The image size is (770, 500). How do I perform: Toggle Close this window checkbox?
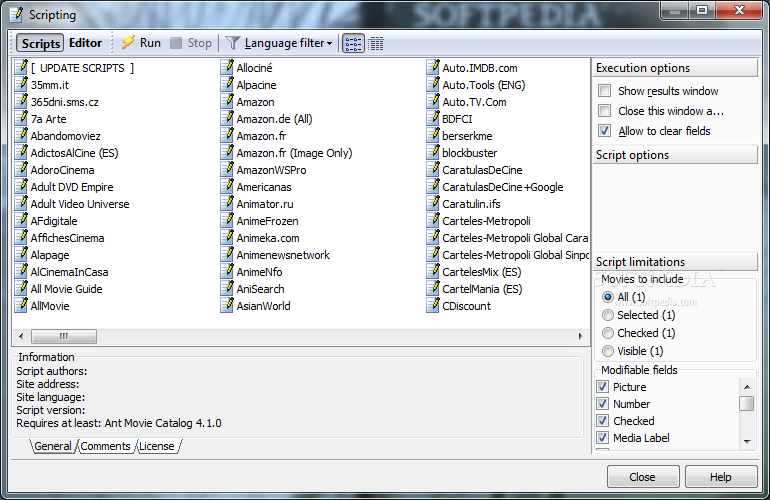[605, 111]
